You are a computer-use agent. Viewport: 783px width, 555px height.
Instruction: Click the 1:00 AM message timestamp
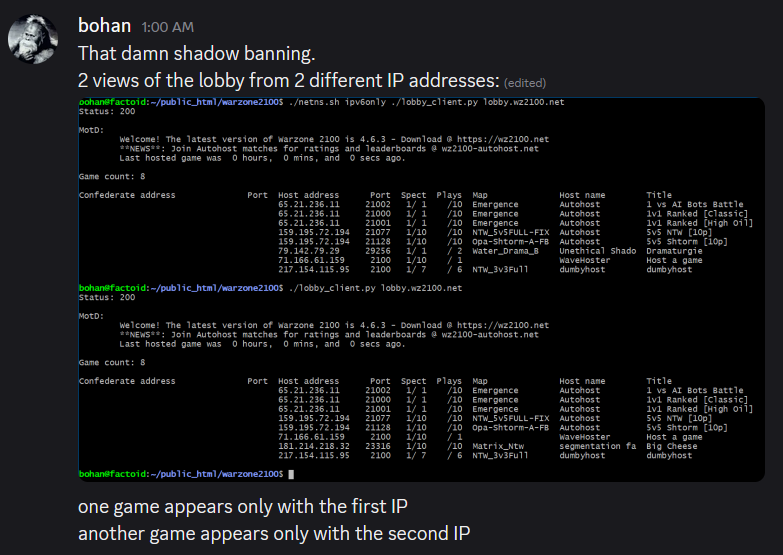click(x=169, y=27)
